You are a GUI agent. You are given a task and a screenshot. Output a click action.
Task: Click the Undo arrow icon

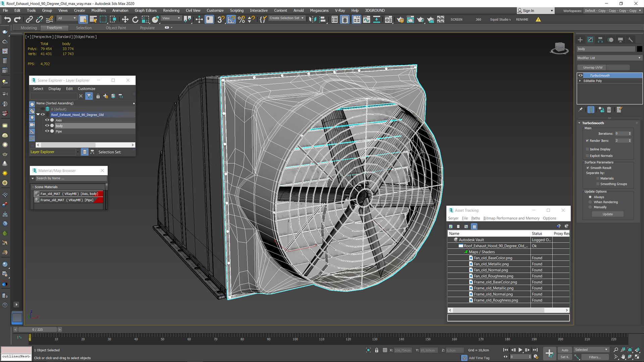pyautogui.click(x=7, y=19)
